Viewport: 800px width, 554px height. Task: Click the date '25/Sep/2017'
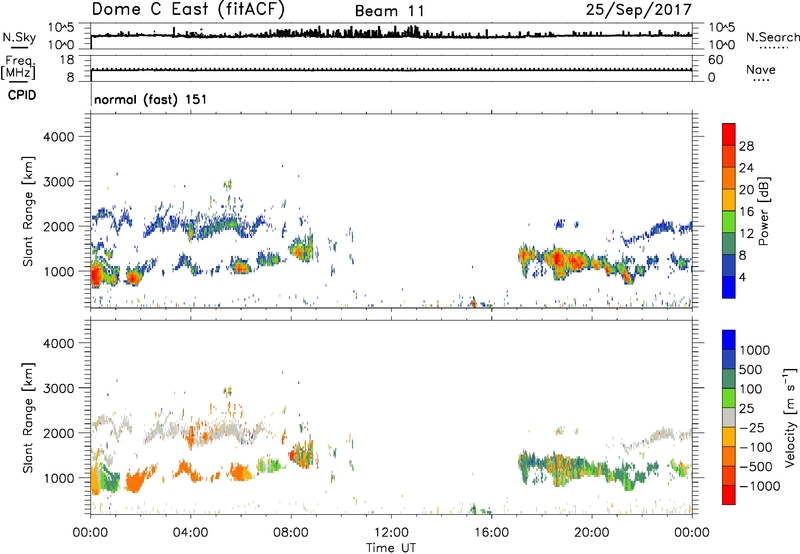638,9
